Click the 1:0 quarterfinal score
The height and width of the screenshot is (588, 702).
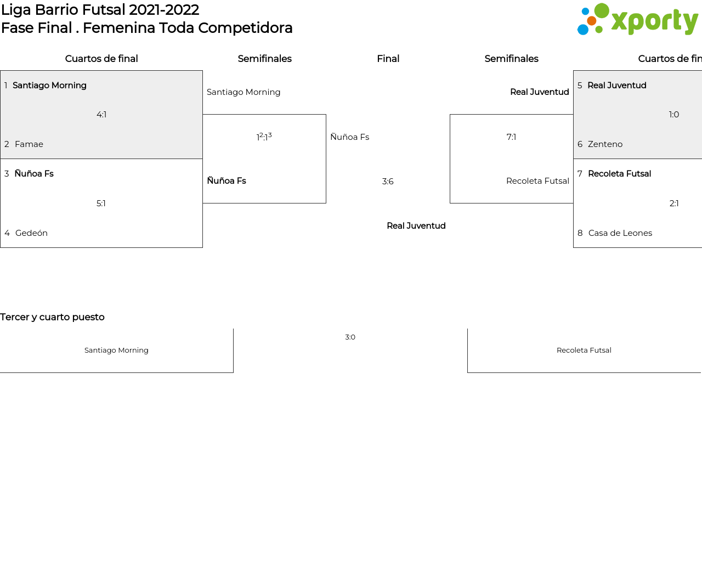[674, 115]
